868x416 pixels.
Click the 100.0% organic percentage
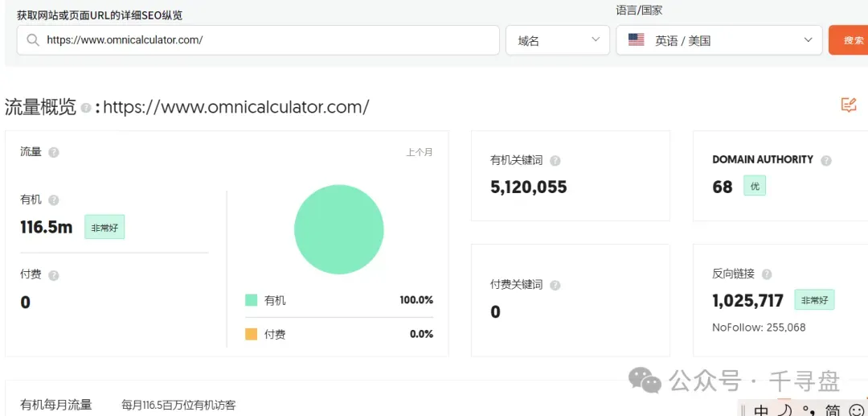pyautogui.click(x=416, y=300)
